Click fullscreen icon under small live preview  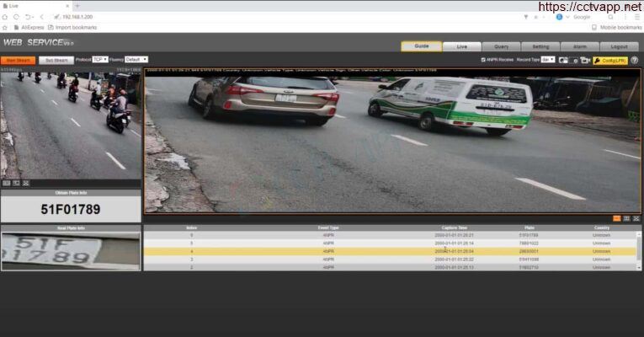[25, 184]
